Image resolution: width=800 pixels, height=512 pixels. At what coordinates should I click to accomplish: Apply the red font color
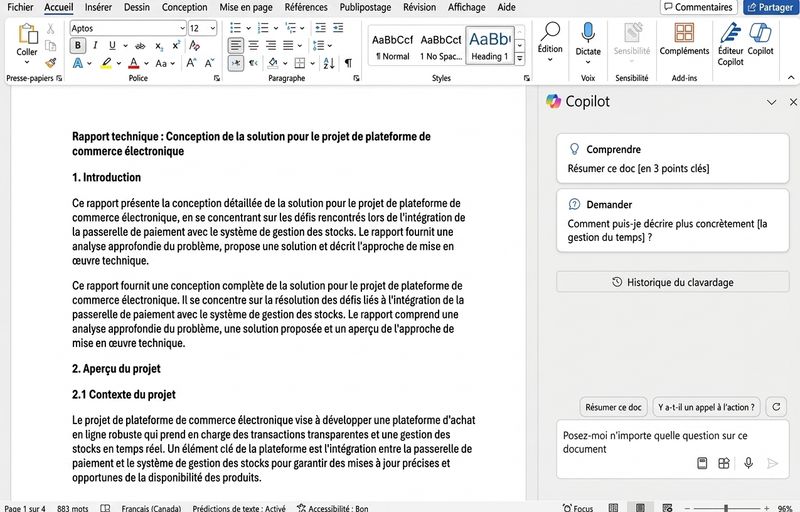134,63
